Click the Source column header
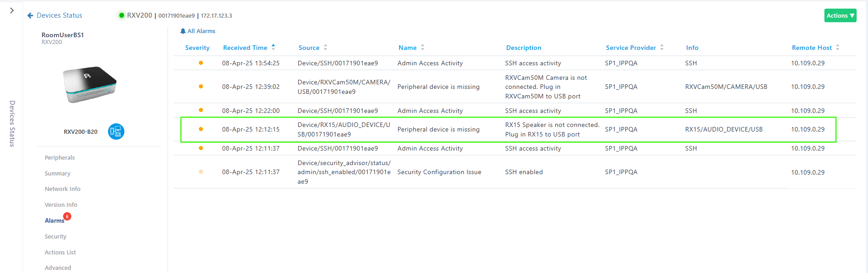 click(x=309, y=48)
